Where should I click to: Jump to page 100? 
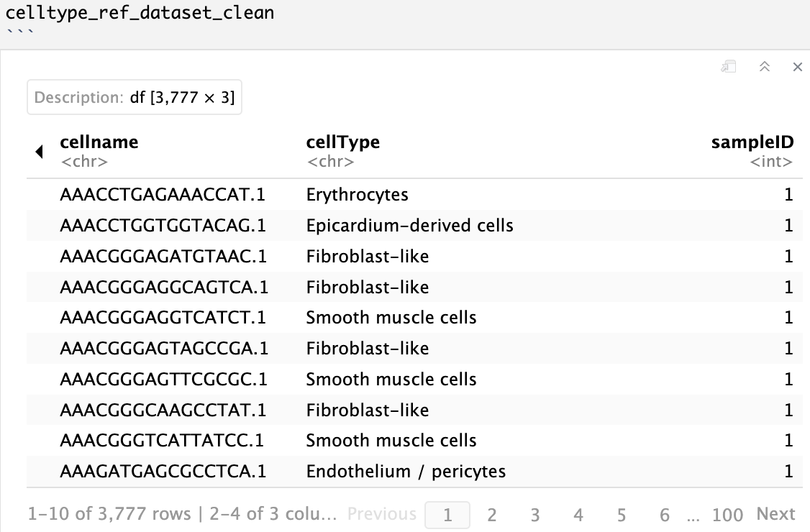pyautogui.click(x=727, y=515)
